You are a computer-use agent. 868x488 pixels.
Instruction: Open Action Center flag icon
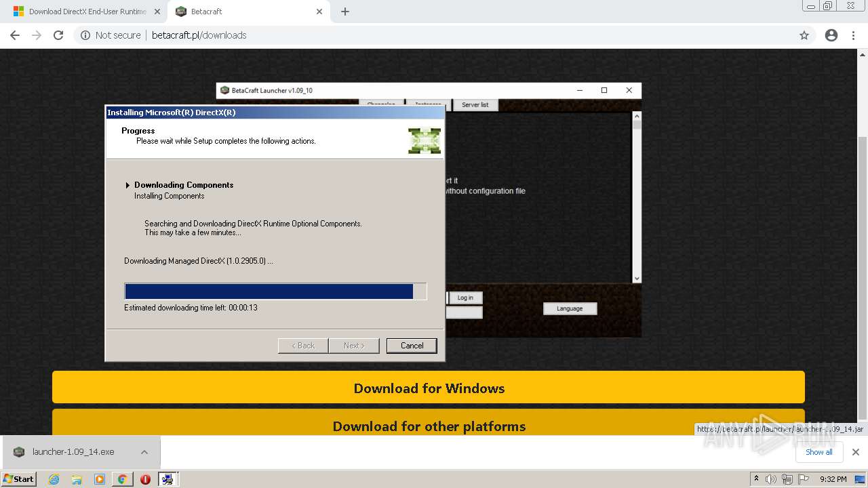804,479
